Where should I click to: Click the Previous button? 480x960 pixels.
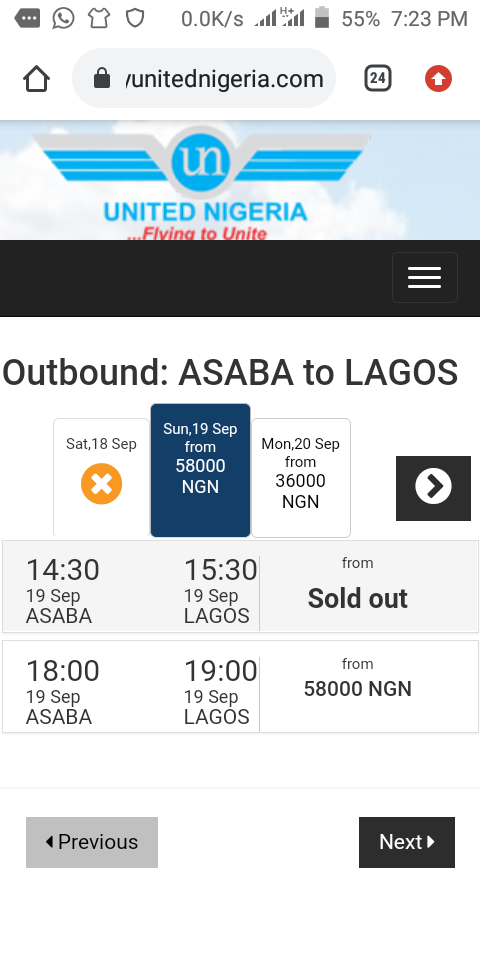coord(92,842)
